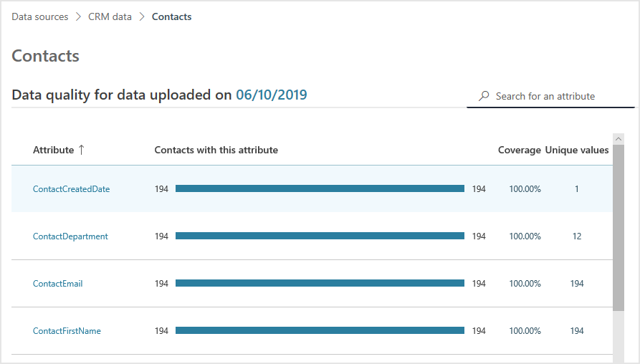Image resolution: width=640 pixels, height=364 pixels.
Task: Sort by Contacts with this attribute header
Action: (216, 150)
